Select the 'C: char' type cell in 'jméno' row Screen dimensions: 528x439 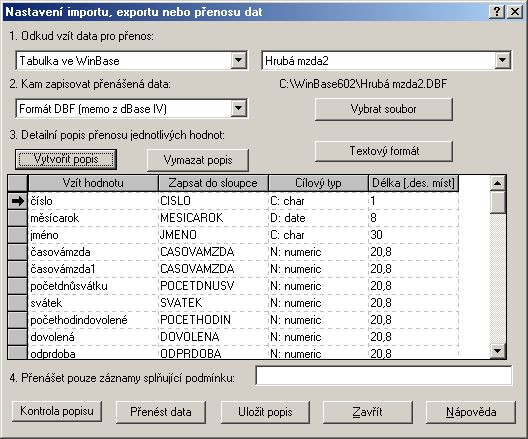point(318,235)
